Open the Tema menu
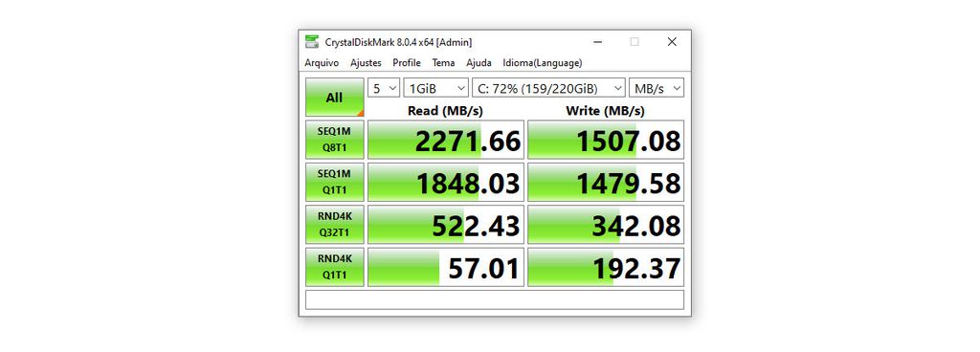Image resolution: width=980 pixels, height=352 pixels. tap(443, 63)
